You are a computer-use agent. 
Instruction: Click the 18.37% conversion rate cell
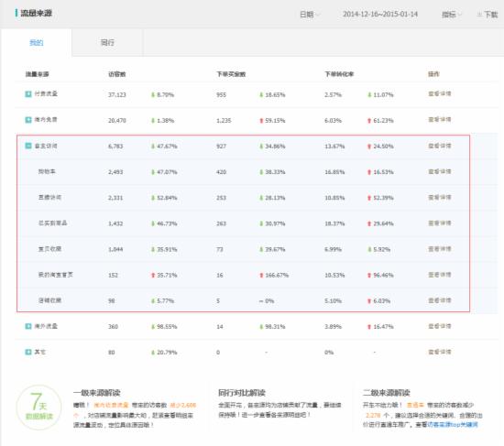(x=334, y=223)
